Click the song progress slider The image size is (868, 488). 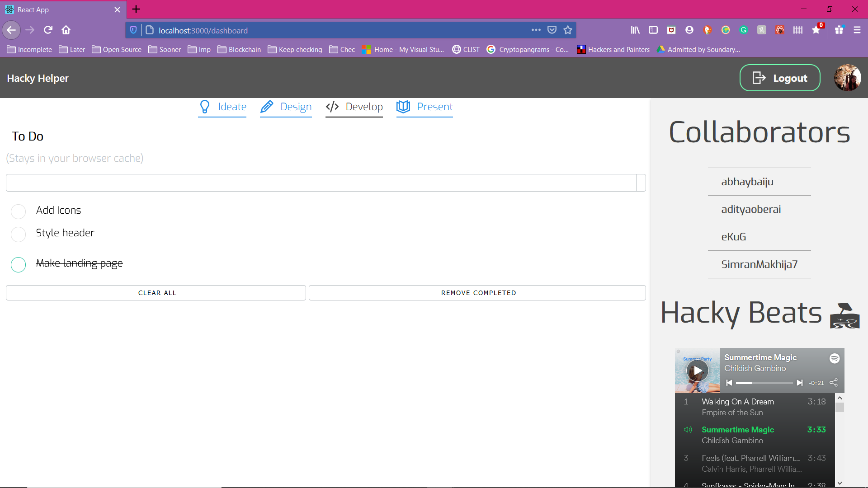[764, 383]
